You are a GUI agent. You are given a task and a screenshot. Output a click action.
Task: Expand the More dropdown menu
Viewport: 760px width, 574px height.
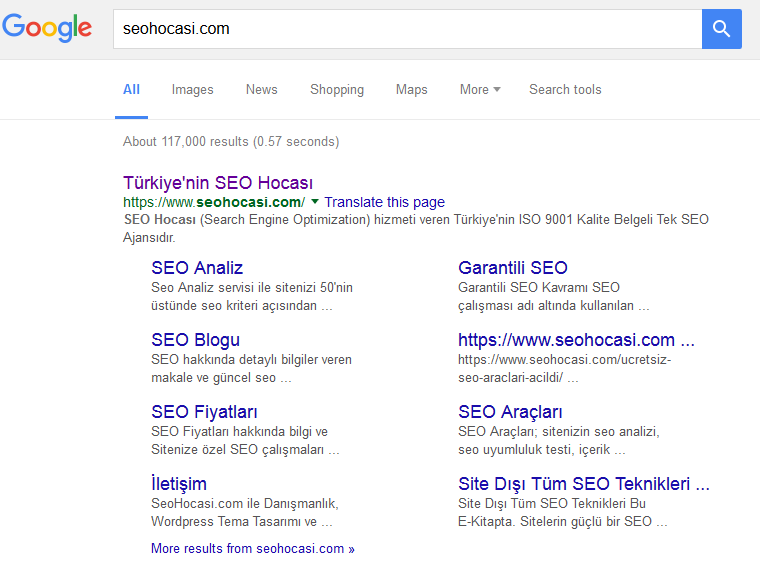[480, 90]
